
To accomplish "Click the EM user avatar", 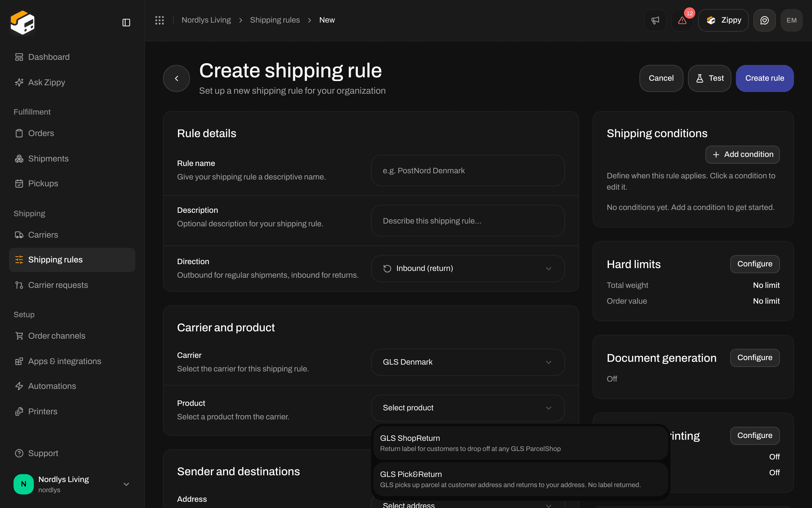I will [791, 20].
